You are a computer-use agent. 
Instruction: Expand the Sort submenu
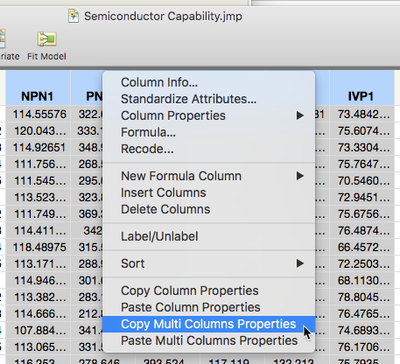300,263
